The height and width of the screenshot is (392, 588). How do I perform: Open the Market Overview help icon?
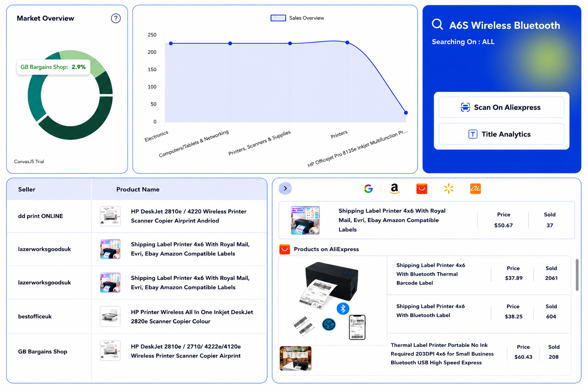coord(116,18)
